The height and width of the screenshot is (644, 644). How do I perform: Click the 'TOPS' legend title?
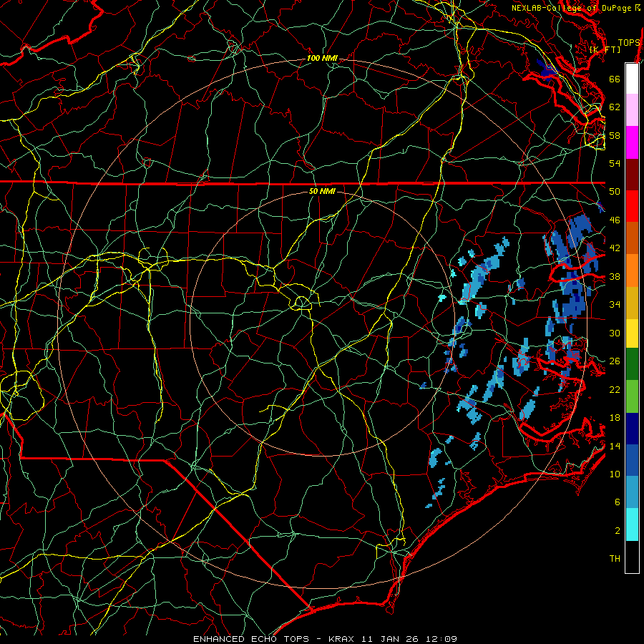point(629,43)
